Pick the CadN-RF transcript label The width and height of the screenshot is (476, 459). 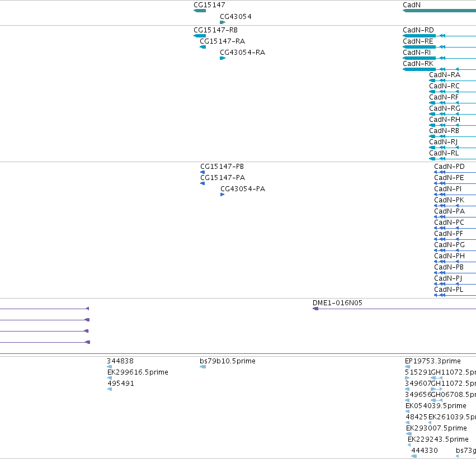(444, 97)
